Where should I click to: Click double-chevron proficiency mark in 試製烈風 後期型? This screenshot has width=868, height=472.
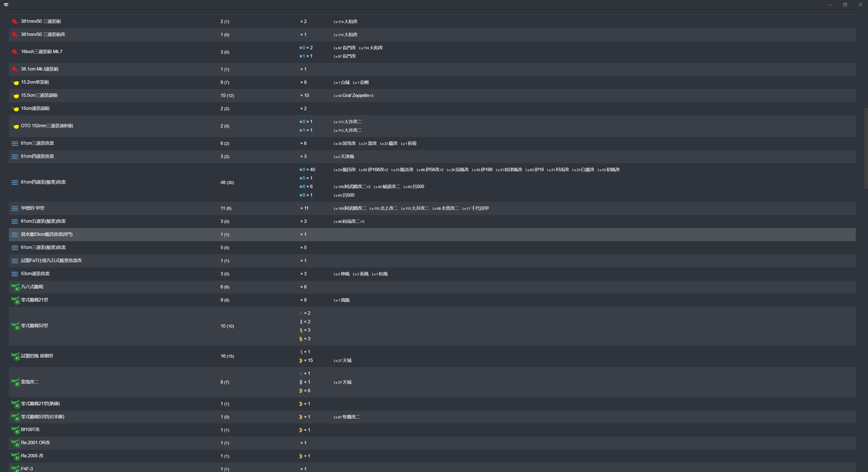(x=301, y=361)
